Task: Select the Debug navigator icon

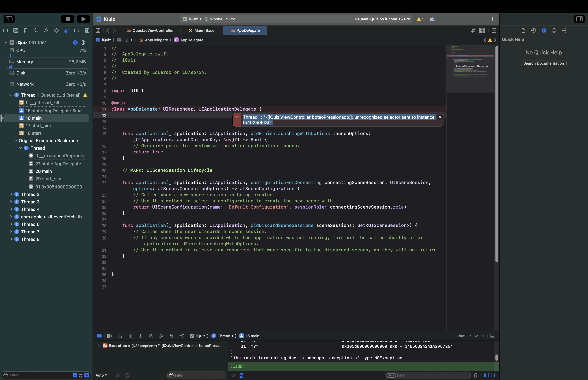Action: tap(67, 30)
